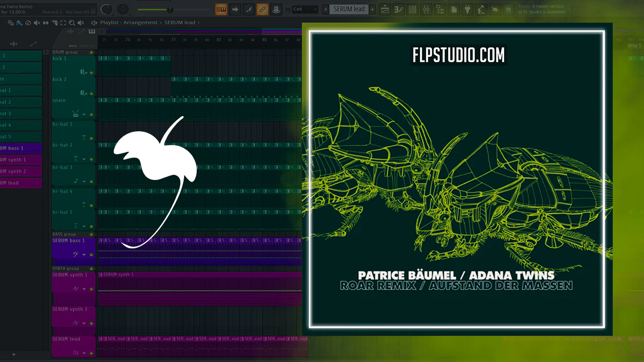644x362 pixels.
Task: Click the master volume knob
Action: 106,9
